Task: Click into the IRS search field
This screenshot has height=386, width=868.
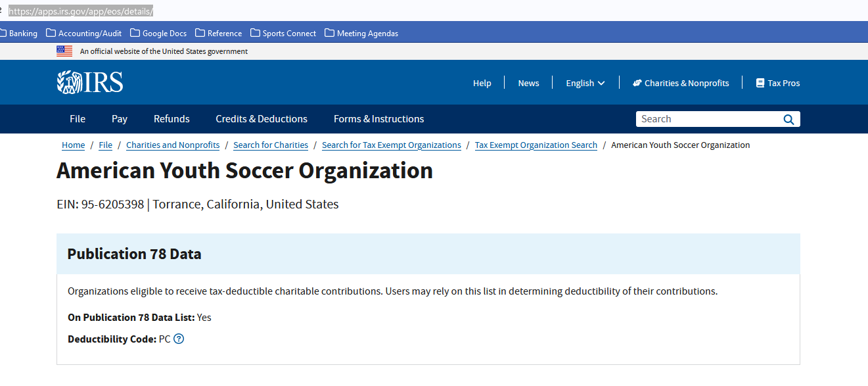Action: [x=706, y=119]
